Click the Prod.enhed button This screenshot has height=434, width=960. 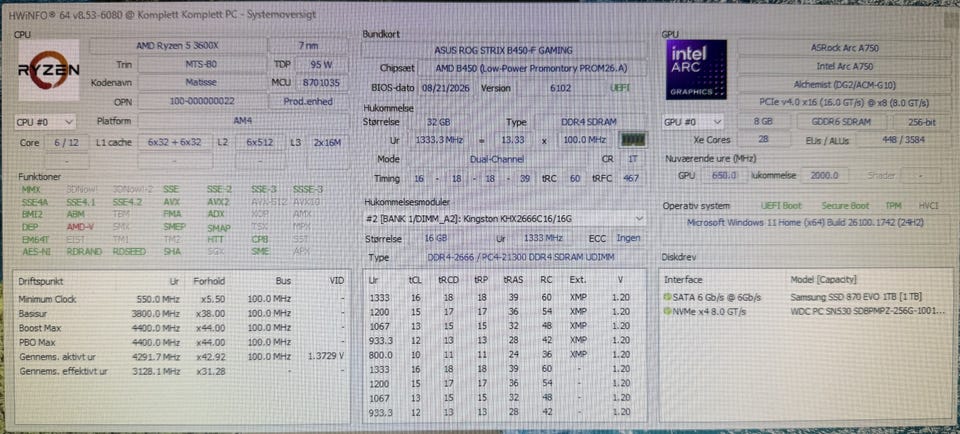tap(309, 102)
